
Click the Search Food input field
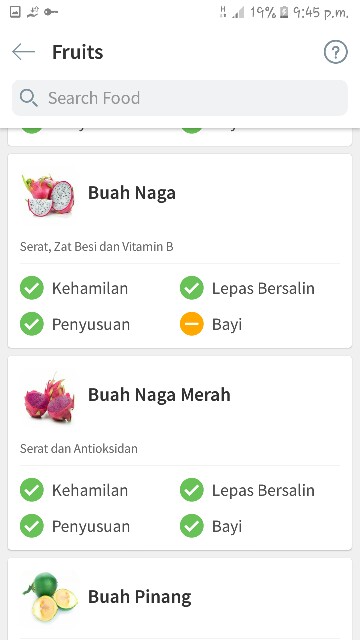[180, 98]
